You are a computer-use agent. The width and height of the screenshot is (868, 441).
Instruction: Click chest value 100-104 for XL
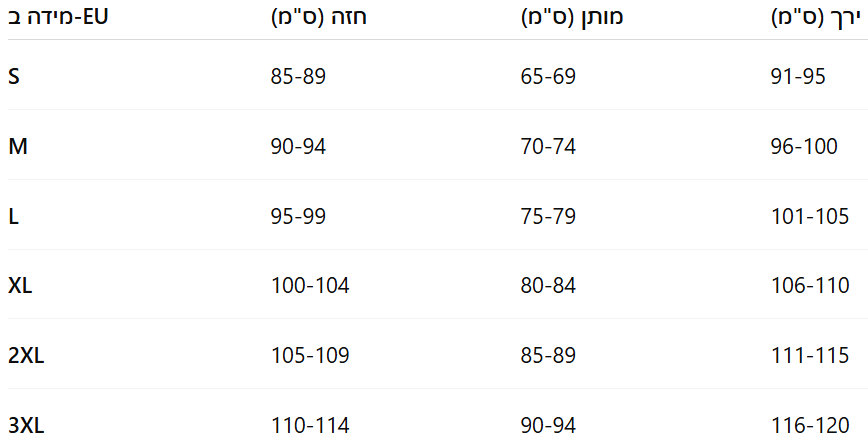coord(310,286)
